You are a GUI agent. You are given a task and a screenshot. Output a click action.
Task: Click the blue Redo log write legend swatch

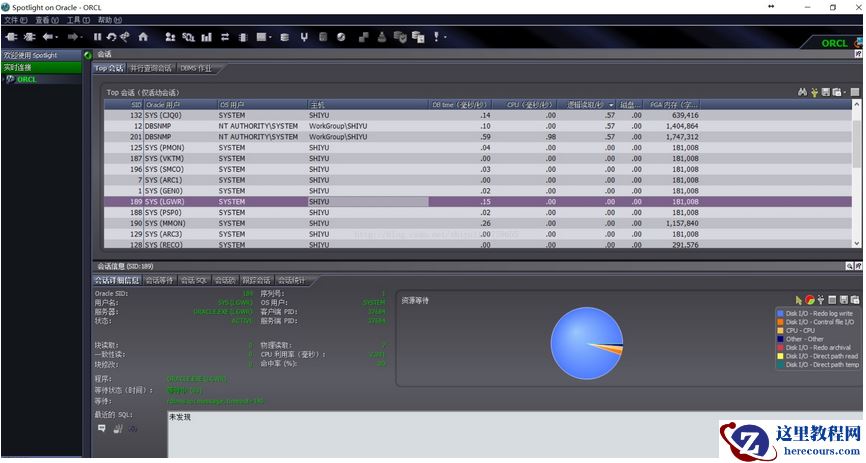tap(780, 313)
